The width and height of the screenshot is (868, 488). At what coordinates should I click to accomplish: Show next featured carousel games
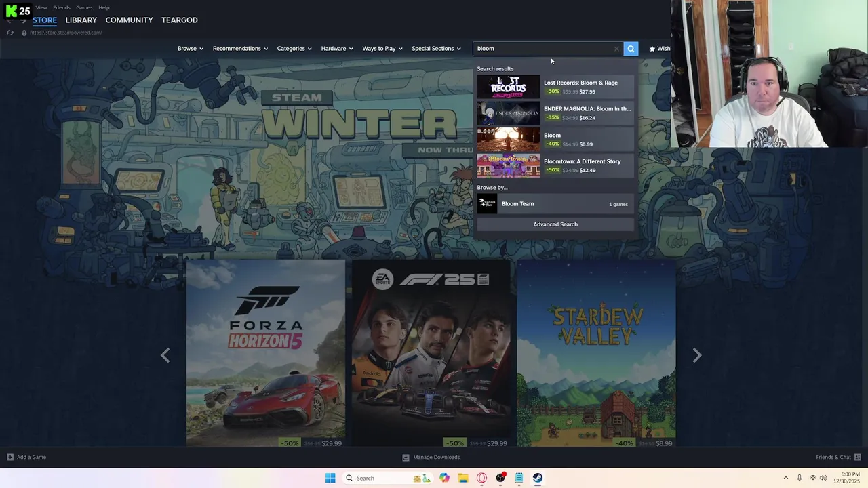tap(697, 355)
